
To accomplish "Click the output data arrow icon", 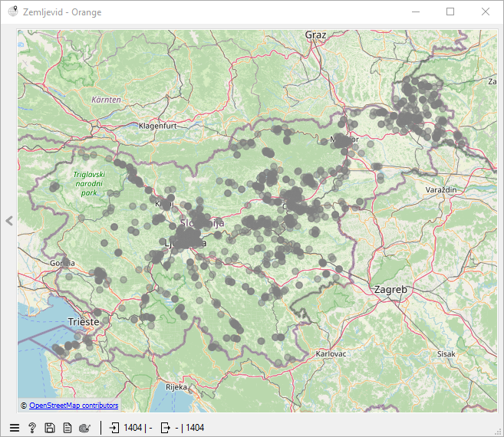I will pyautogui.click(x=165, y=428).
